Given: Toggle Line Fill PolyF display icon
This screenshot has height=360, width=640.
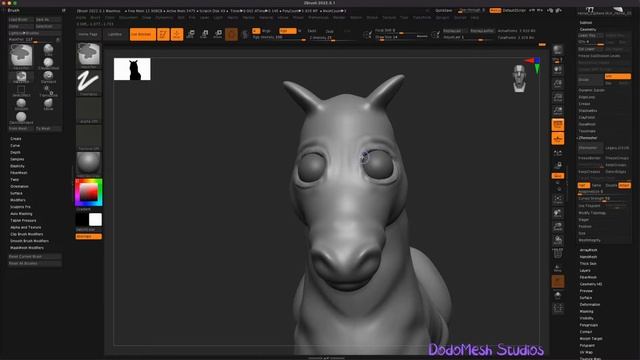Looking at the screenshot, I should tap(558, 254).
